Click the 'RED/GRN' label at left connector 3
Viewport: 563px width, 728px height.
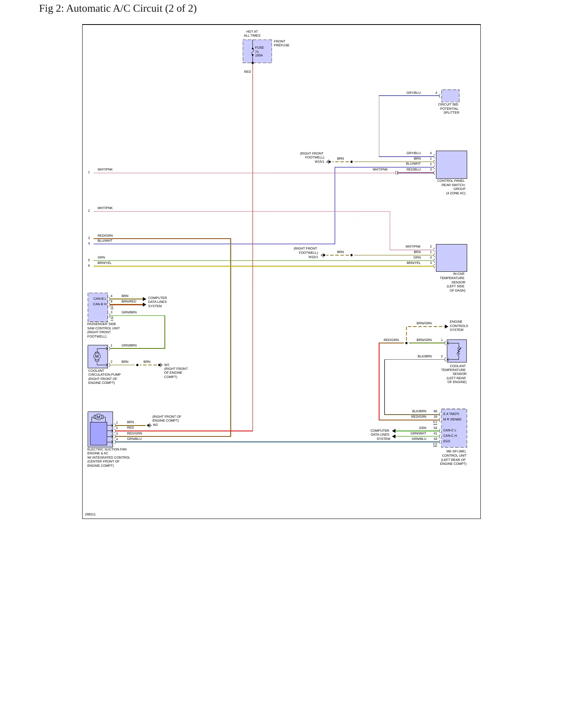(x=105, y=236)
